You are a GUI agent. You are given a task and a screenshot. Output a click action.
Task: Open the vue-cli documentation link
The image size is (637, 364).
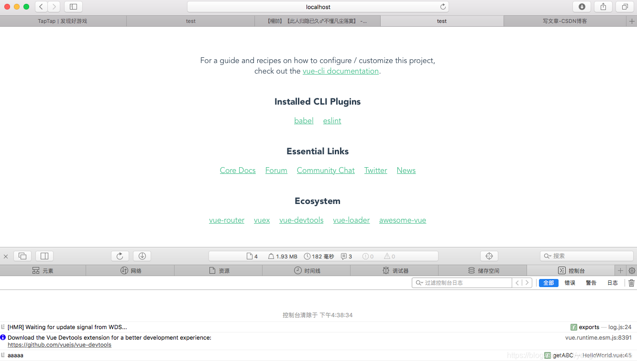(x=340, y=71)
